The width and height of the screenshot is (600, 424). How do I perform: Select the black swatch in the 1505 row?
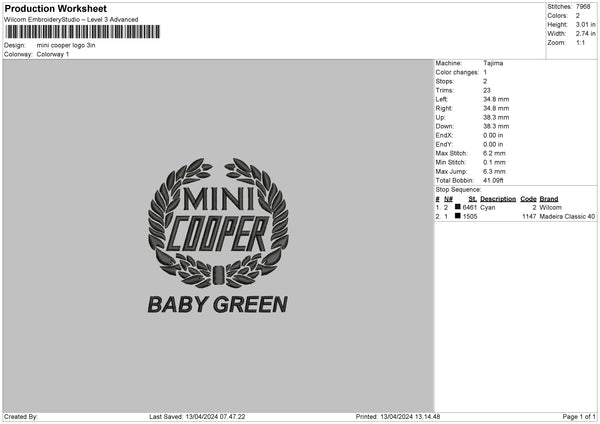[458, 216]
